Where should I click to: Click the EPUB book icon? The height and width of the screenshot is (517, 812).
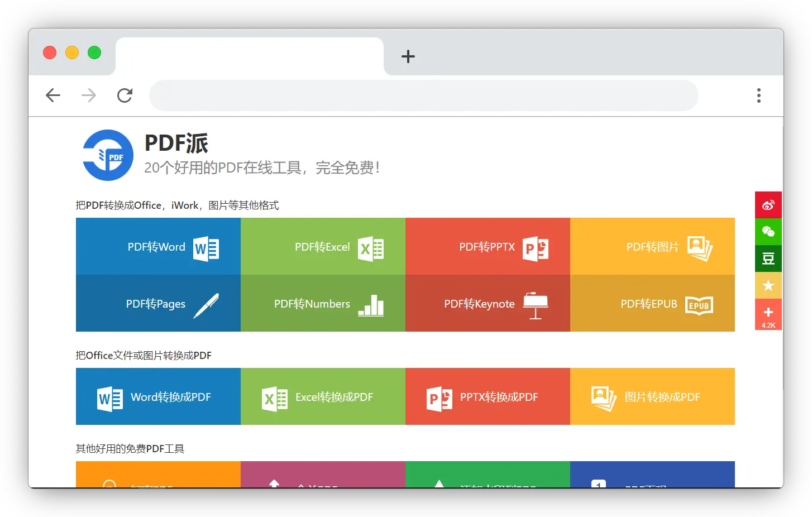tap(699, 305)
